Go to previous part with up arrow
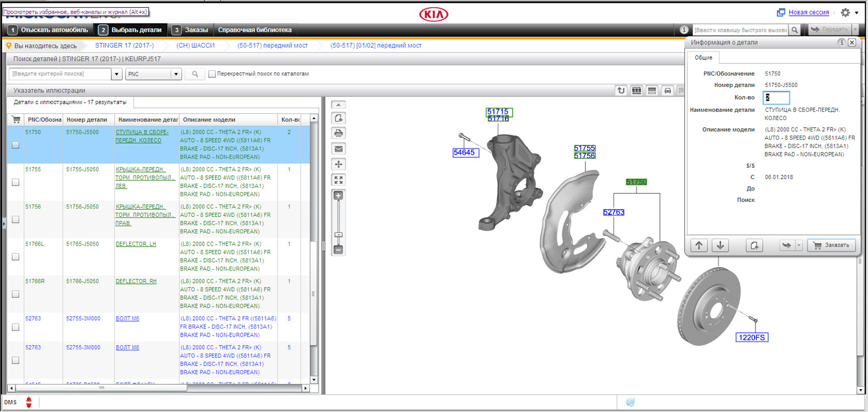The image size is (868, 412). coord(699,245)
